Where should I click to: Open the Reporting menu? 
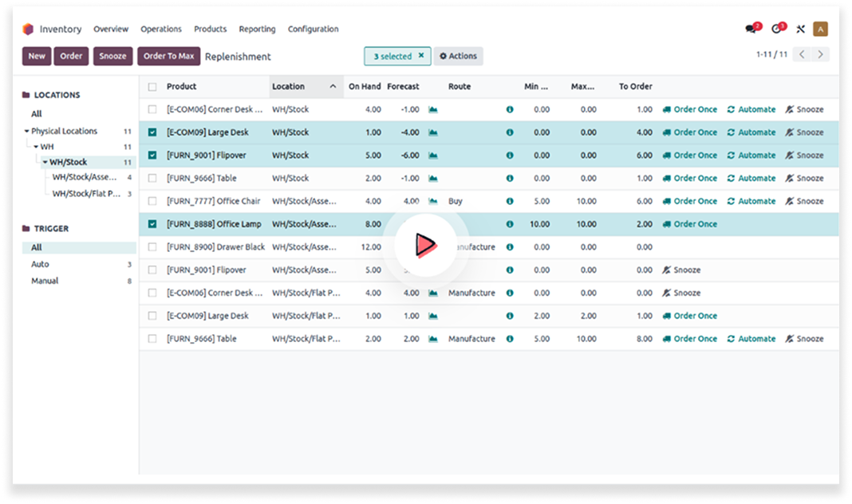click(x=257, y=30)
